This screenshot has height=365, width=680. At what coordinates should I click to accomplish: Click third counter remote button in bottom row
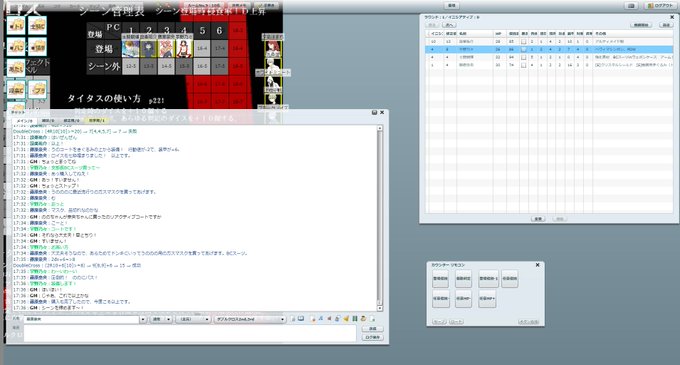click(x=487, y=299)
